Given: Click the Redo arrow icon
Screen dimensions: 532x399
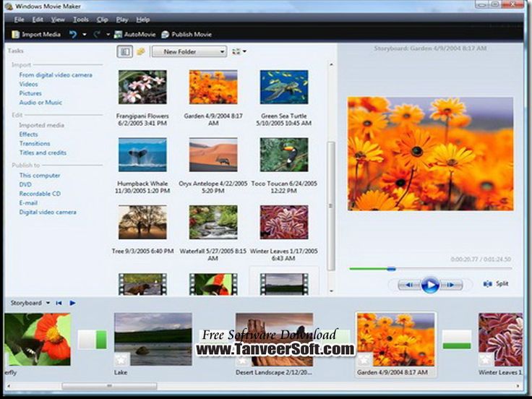Looking at the screenshot, I should click(x=97, y=34).
